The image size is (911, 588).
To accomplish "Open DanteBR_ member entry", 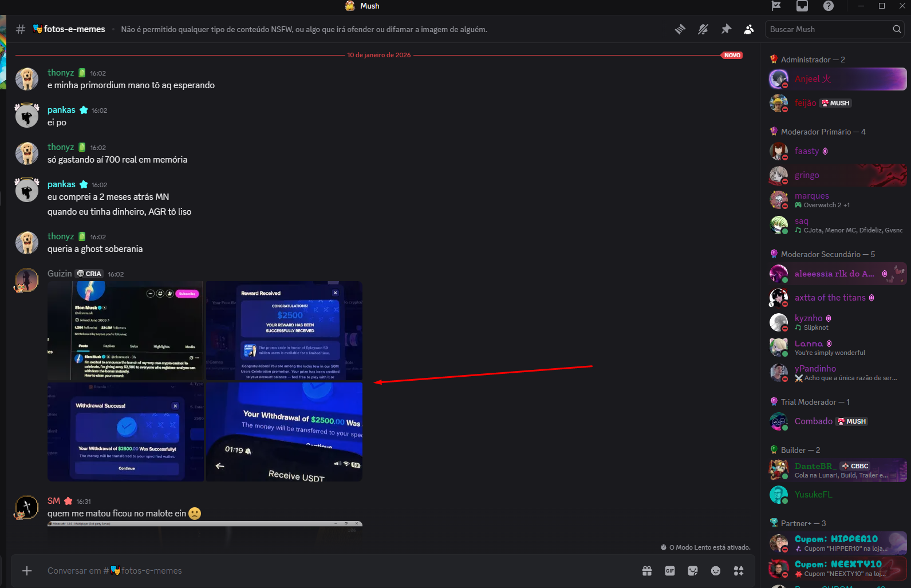I will [x=838, y=470].
